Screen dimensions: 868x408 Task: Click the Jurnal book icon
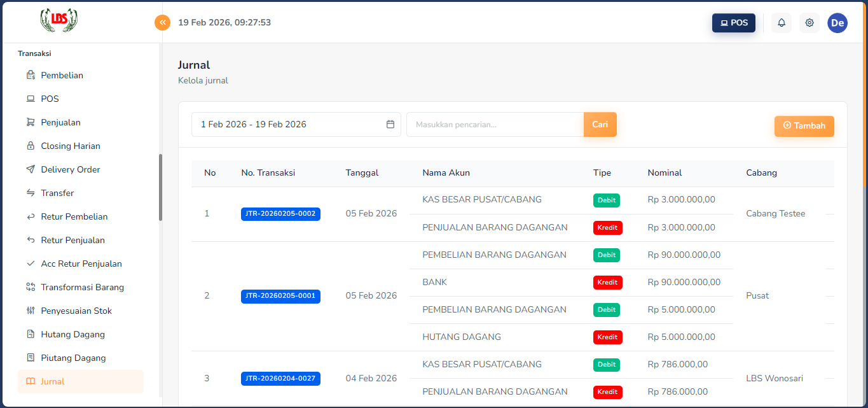31,381
